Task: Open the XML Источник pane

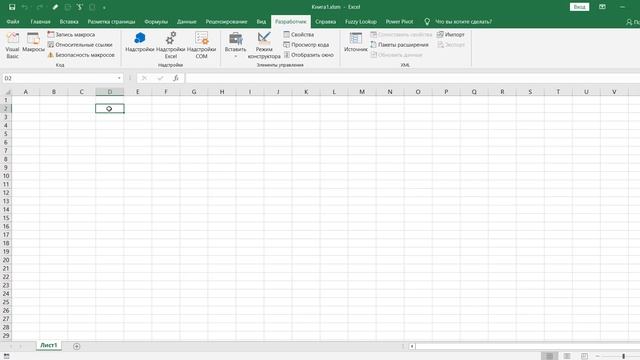Action: tap(356, 42)
